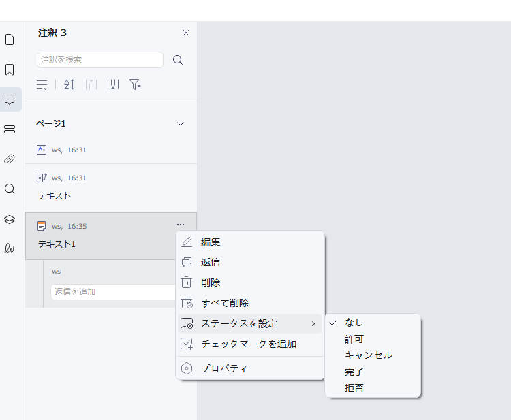Set status to 拒否
This screenshot has width=511, height=420.
(373, 388)
